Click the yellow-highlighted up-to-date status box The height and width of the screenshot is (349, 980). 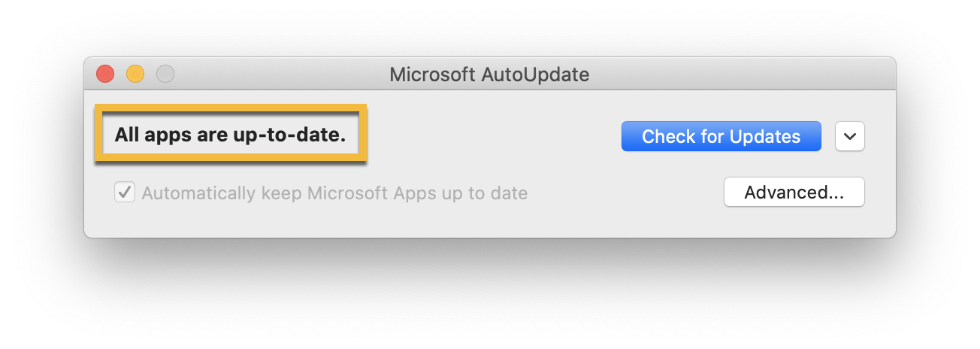click(230, 134)
